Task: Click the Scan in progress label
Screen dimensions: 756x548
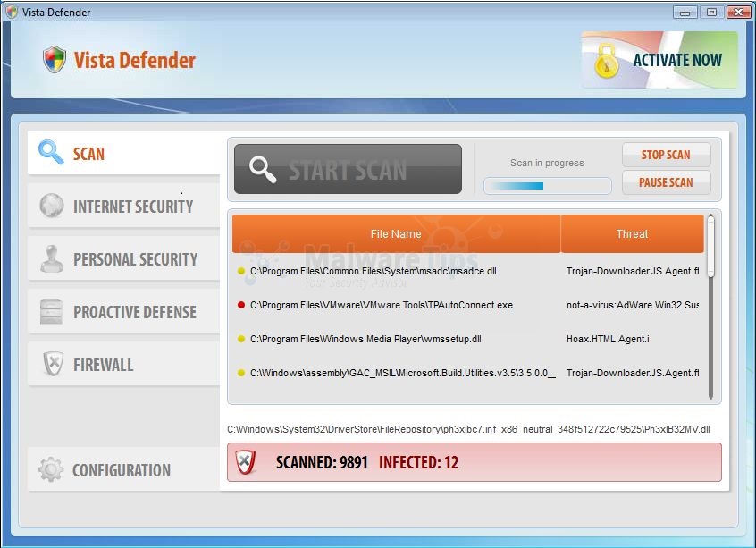Action: point(547,163)
